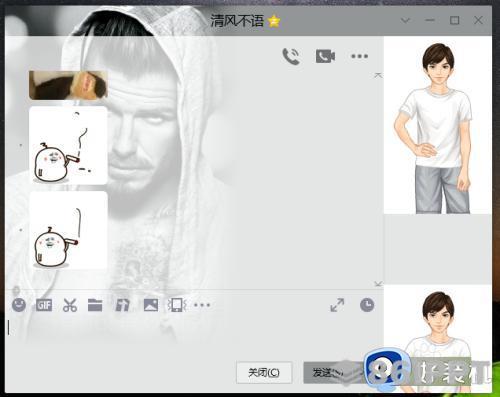Insert a picture with image icon
This screenshot has width=500, height=397.
pos(151,305)
